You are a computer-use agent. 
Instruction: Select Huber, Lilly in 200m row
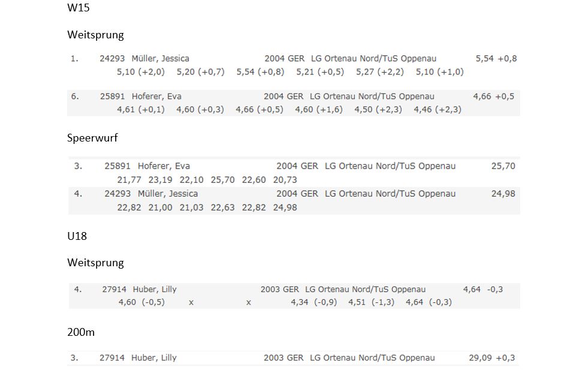pos(154,358)
